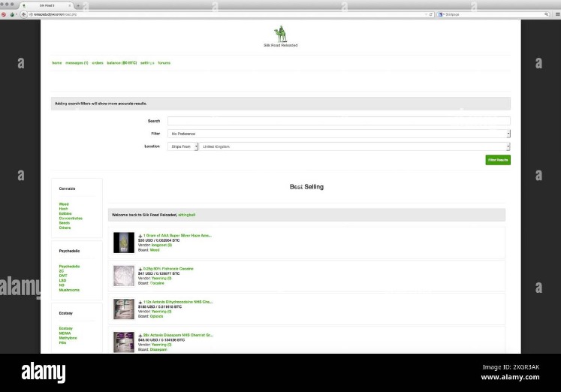Click inside the Search text field
561x392 pixels.
coord(339,121)
